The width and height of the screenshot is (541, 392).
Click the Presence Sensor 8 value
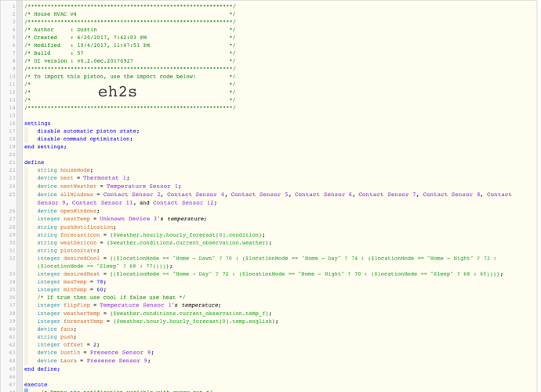(120, 353)
